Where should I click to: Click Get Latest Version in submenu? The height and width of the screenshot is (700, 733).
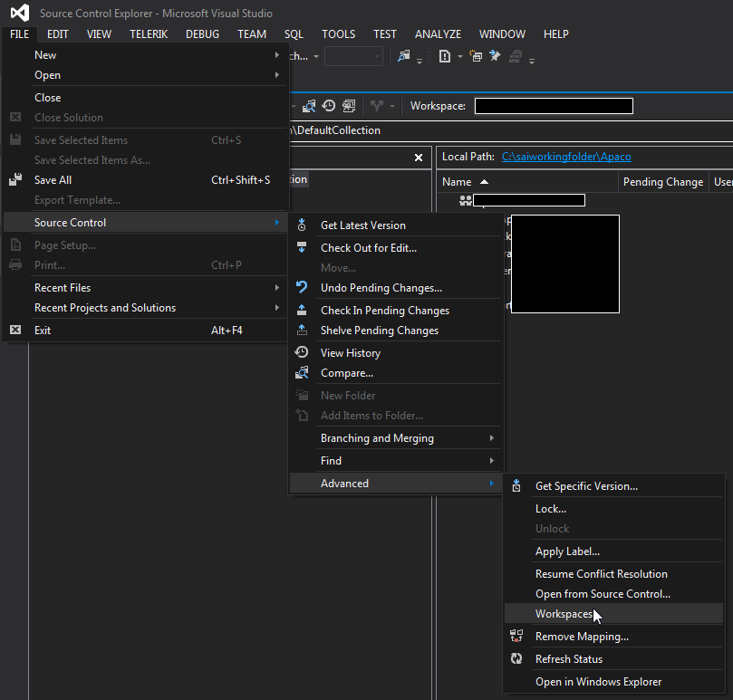pyautogui.click(x=362, y=225)
